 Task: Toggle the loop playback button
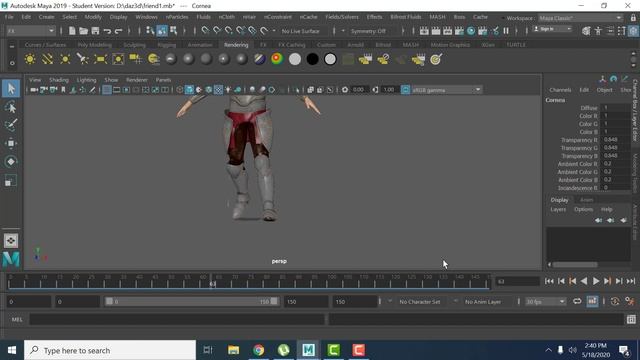click(577, 302)
